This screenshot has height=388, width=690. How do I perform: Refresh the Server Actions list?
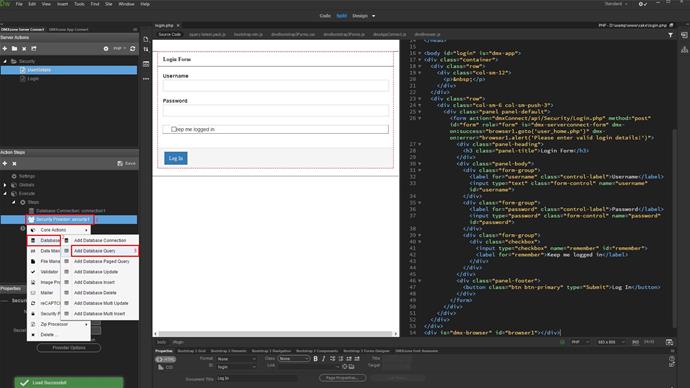[x=132, y=48]
